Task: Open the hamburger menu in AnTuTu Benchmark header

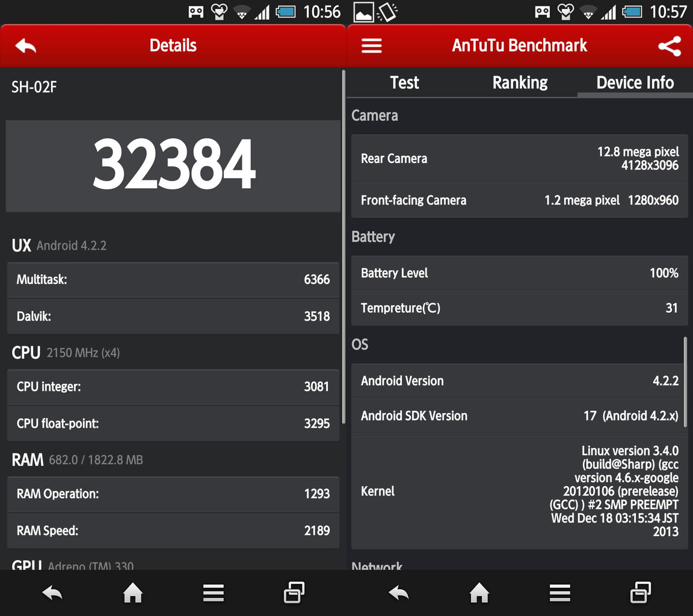Action: click(372, 46)
